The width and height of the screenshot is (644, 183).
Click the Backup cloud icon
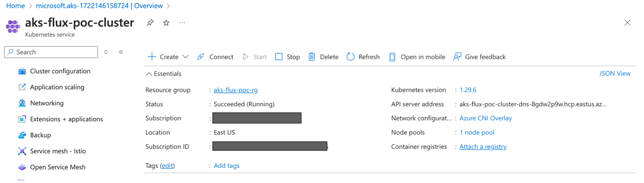tap(22, 135)
